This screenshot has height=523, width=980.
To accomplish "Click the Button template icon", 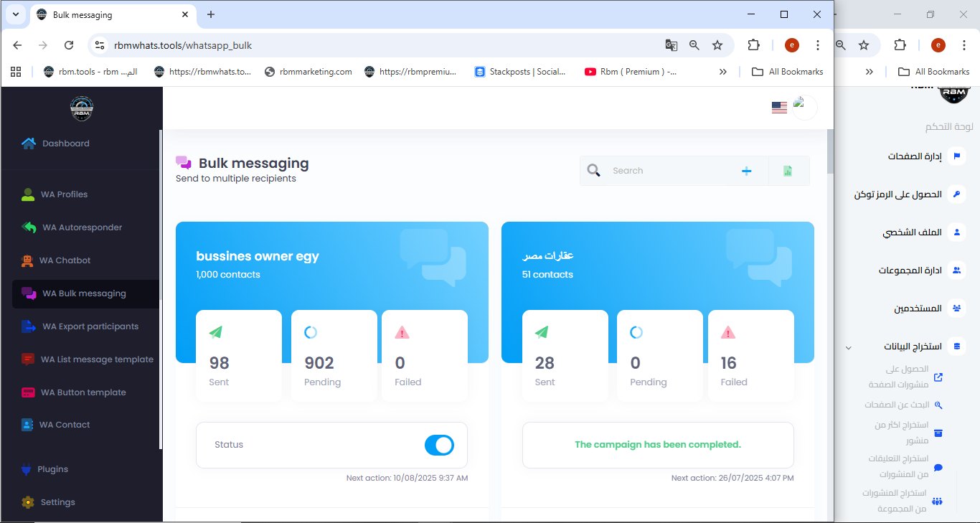I will pyautogui.click(x=28, y=392).
